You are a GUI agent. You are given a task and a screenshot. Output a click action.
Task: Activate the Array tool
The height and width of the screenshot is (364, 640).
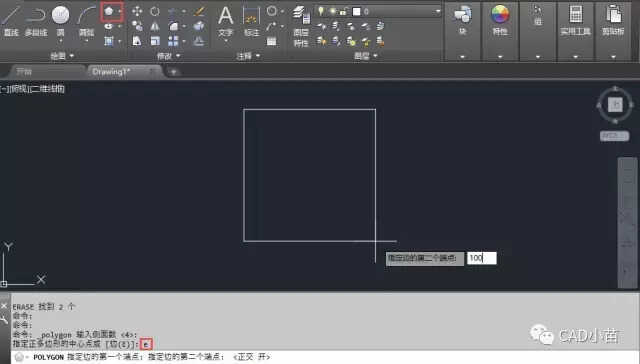click(x=173, y=41)
